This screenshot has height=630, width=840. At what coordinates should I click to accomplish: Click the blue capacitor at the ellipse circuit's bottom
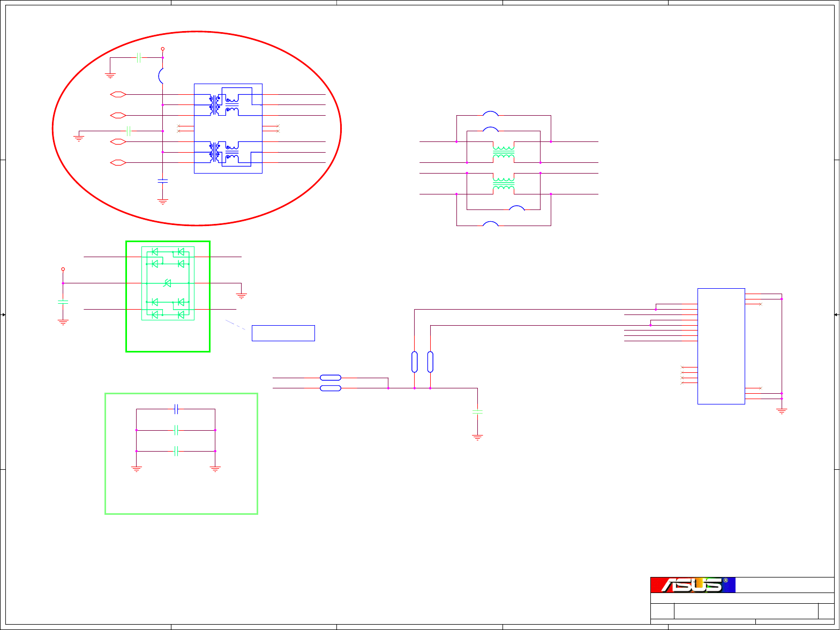[163, 181]
